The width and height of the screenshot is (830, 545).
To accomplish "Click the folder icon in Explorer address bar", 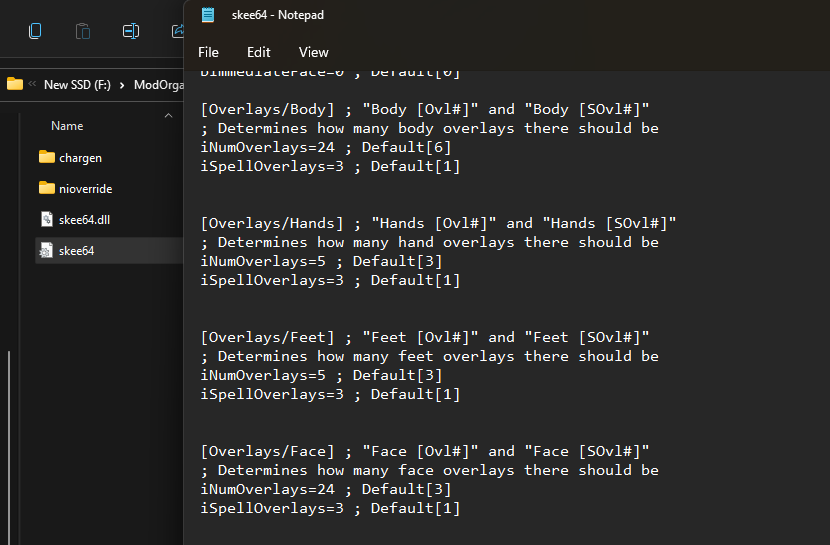I will pos(15,84).
